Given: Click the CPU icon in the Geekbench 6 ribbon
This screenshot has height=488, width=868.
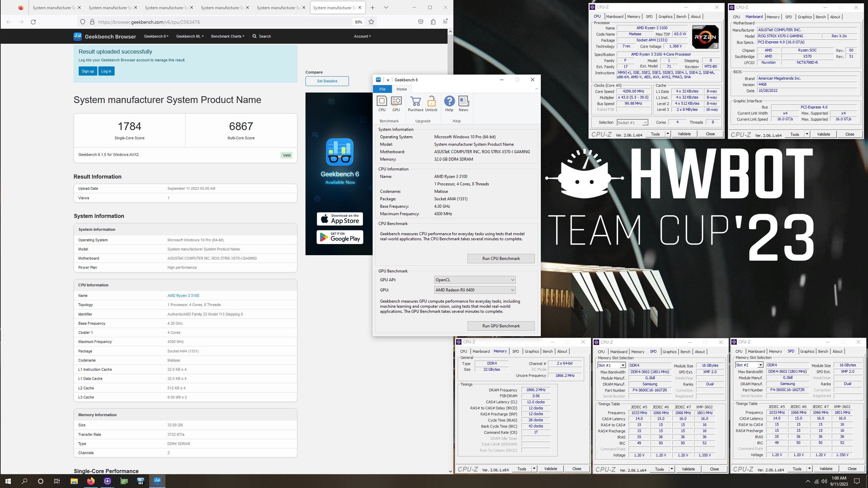Looking at the screenshot, I should 382,103.
